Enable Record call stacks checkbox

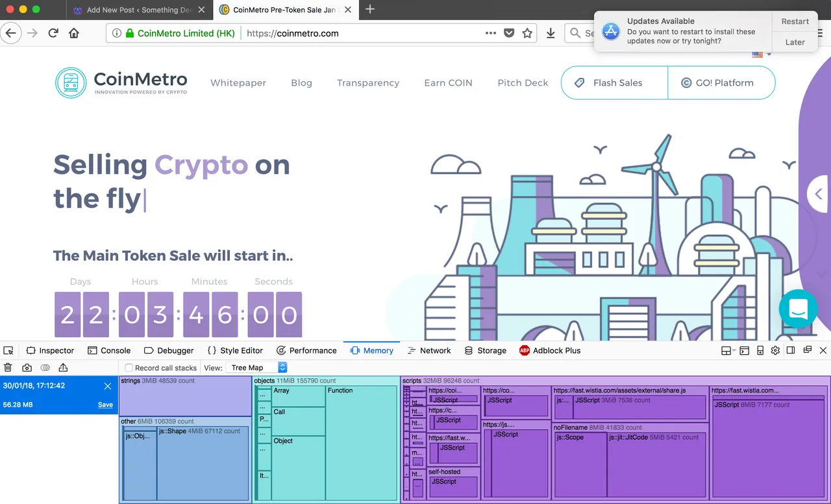129,368
